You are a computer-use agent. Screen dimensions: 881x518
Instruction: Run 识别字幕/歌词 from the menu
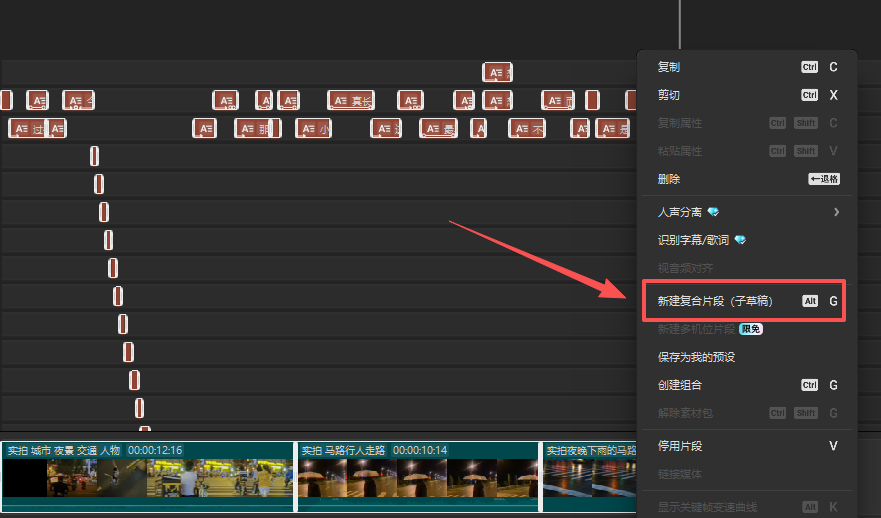coord(693,240)
